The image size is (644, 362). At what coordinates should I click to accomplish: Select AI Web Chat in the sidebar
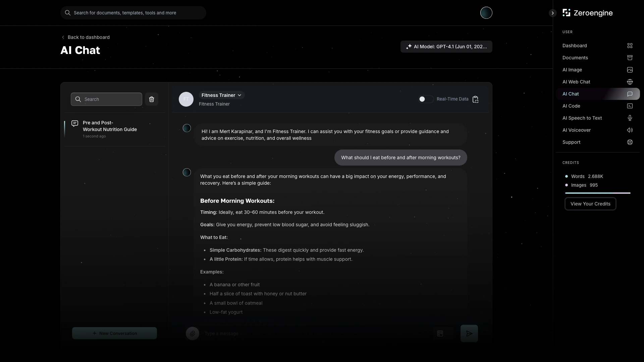[x=576, y=82]
